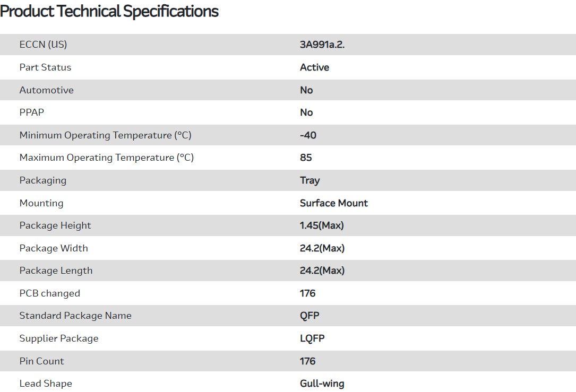Screen dimensions: 576x392
Task: Click the LQFP supplier package value
Action: tap(312, 338)
